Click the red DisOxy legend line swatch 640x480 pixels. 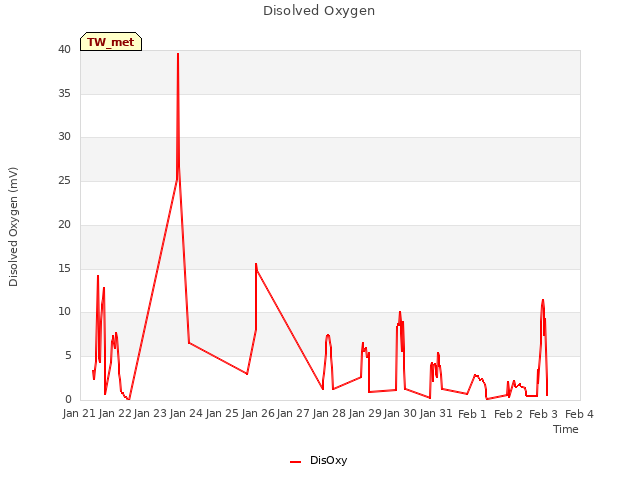point(296,462)
